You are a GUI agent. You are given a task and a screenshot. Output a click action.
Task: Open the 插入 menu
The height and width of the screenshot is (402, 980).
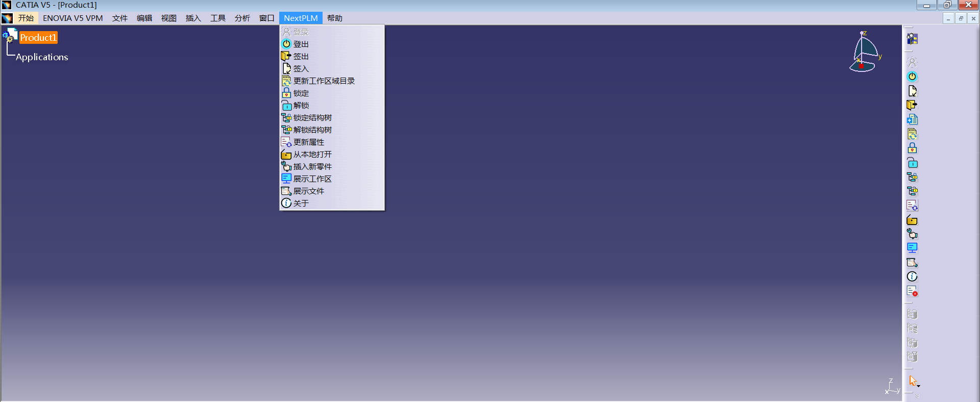193,18
